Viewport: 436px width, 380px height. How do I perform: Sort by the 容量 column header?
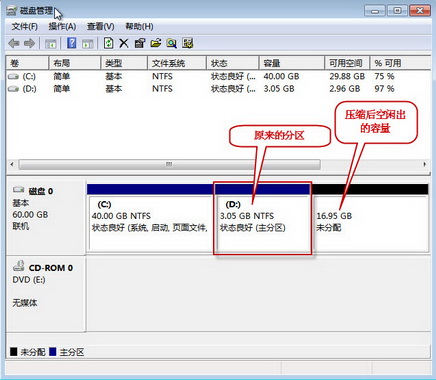[292, 63]
